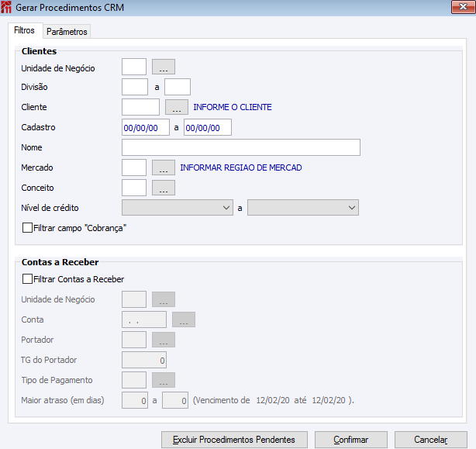The width and height of the screenshot is (476, 449).
Task: Click the 'Nível de crédito' label
Action: [x=50, y=208]
